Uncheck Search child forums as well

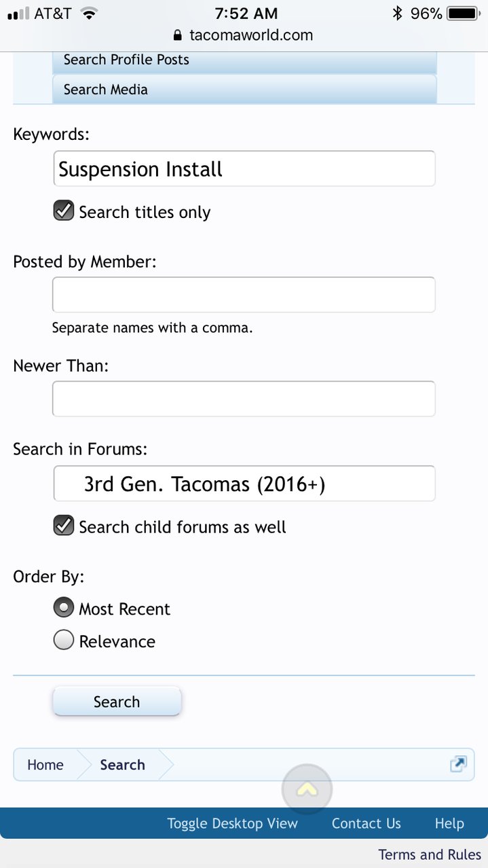[x=64, y=526]
